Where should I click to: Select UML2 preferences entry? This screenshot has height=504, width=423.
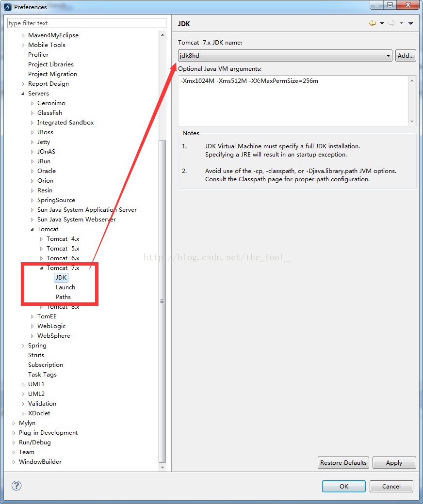click(x=36, y=394)
